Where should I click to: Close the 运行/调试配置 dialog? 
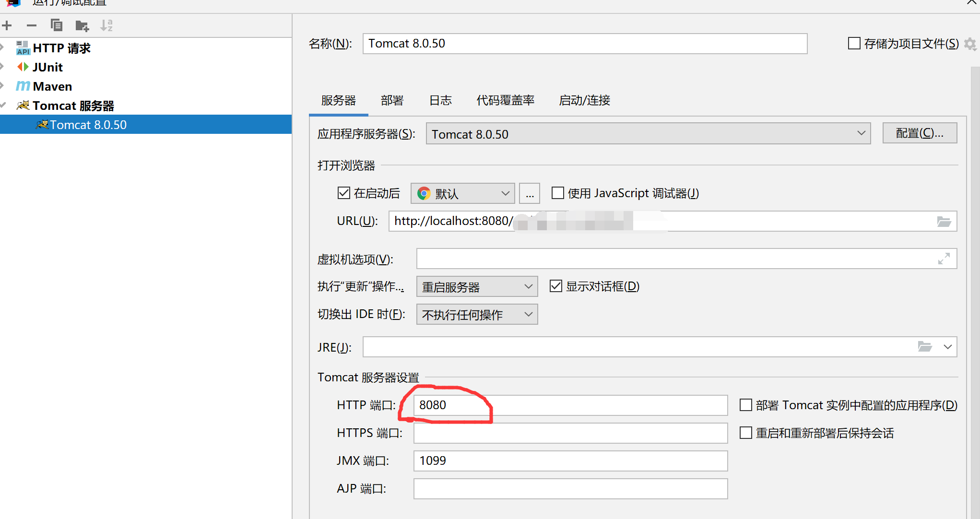tap(972, 3)
